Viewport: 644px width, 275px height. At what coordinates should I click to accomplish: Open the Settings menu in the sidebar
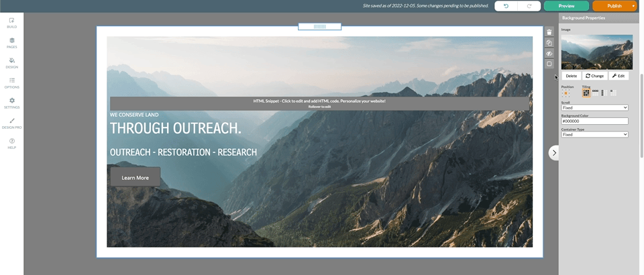click(x=11, y=103)
